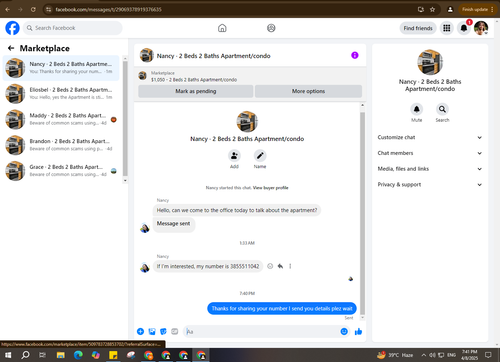Image resolution: width=500 pixels, height=362 pixels.
Task: Click the More options button
Action: coord(308,91)
